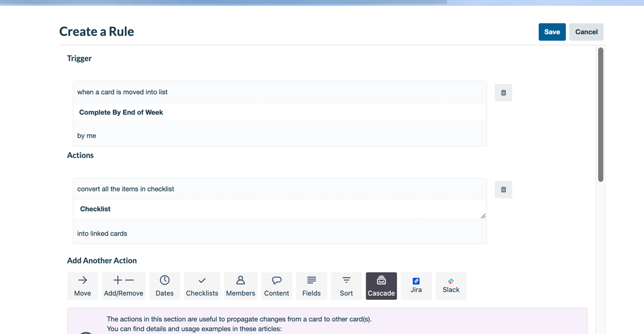Viewport: 644px width, 334px height.
Task: Select the Cascade actions tab
Action: [381, 286]
